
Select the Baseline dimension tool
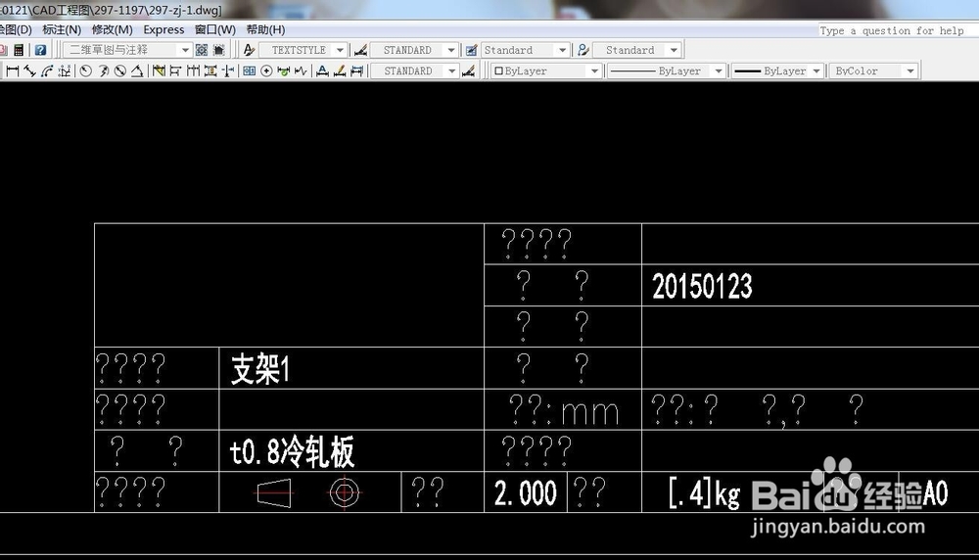tap(176, 71)
